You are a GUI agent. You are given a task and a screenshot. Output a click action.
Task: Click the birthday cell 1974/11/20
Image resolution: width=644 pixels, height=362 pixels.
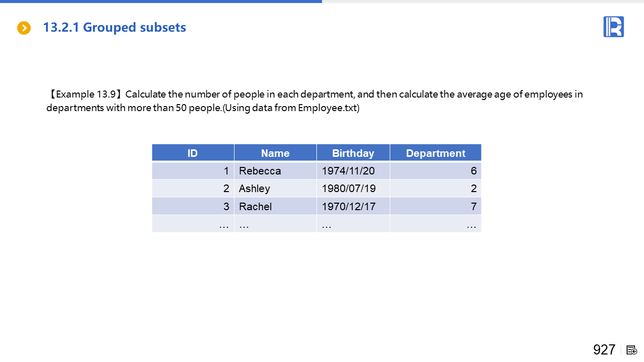click(x=348, y=171)
